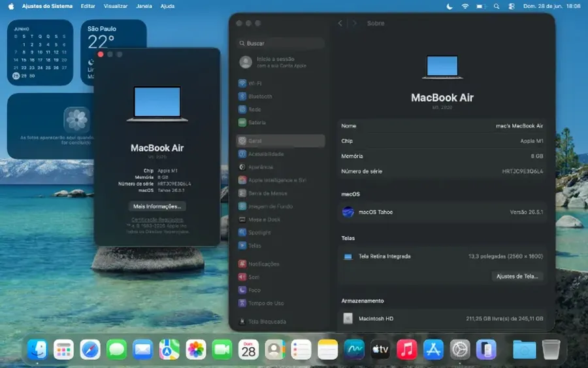
Task: Open Safari from the Dock
Action: click(x=90, y=349)
